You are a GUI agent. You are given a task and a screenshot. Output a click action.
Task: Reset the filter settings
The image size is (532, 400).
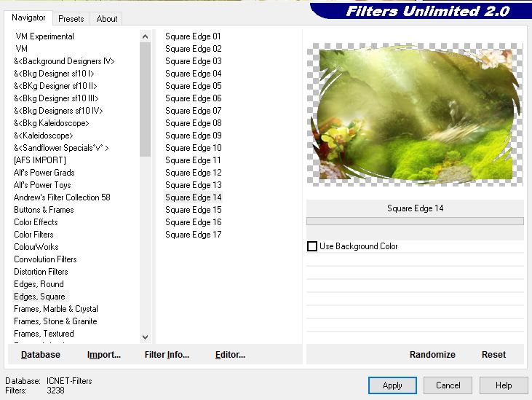click(x=493, y=355)
